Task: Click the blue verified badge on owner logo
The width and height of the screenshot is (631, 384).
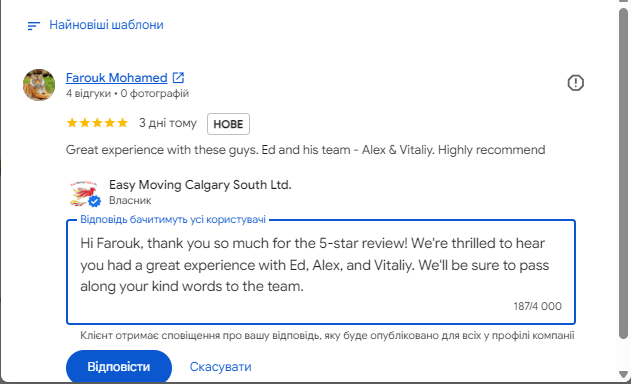Action: point(95,201)
